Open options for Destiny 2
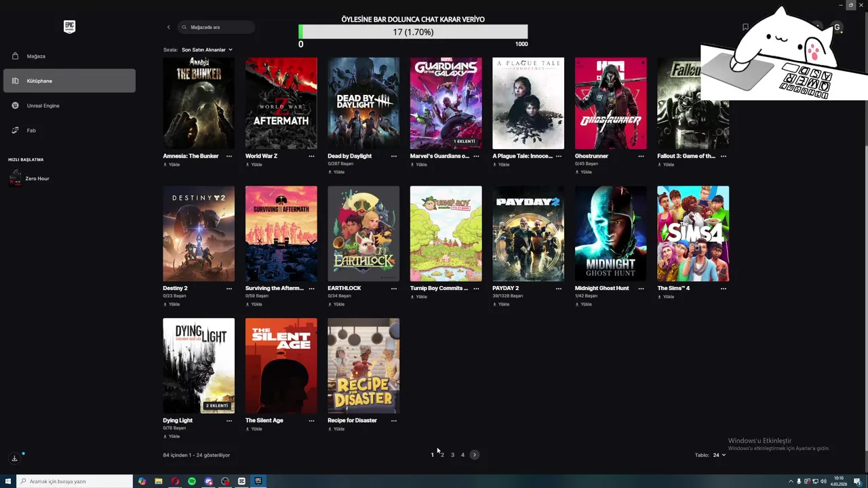868x488 pixels. [x=229, y=288]
